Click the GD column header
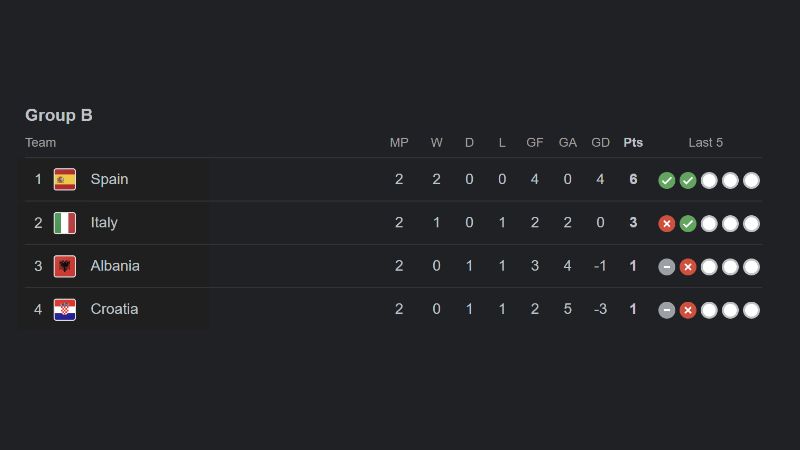The width and height of the screenshot is (800, 450). 601,143
